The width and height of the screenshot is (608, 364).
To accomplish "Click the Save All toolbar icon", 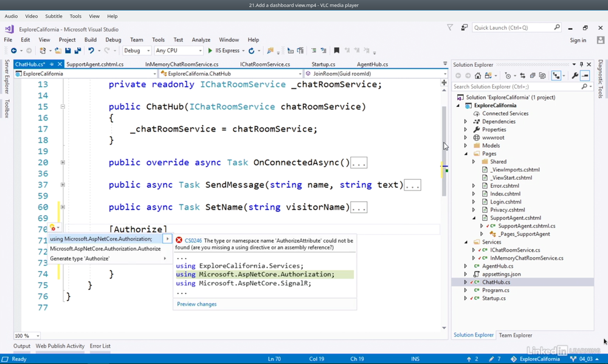I will (x=77, y=51).
